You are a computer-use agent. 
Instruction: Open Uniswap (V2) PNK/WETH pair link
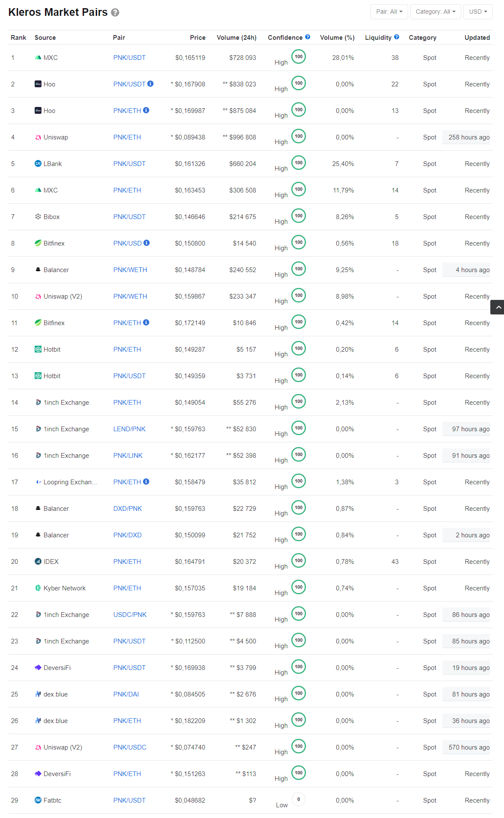[130, 296]
